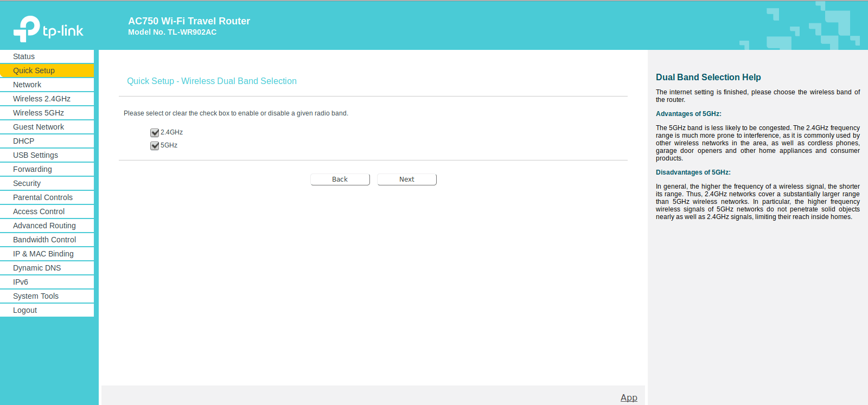Open the App link at the bottom

629,397
